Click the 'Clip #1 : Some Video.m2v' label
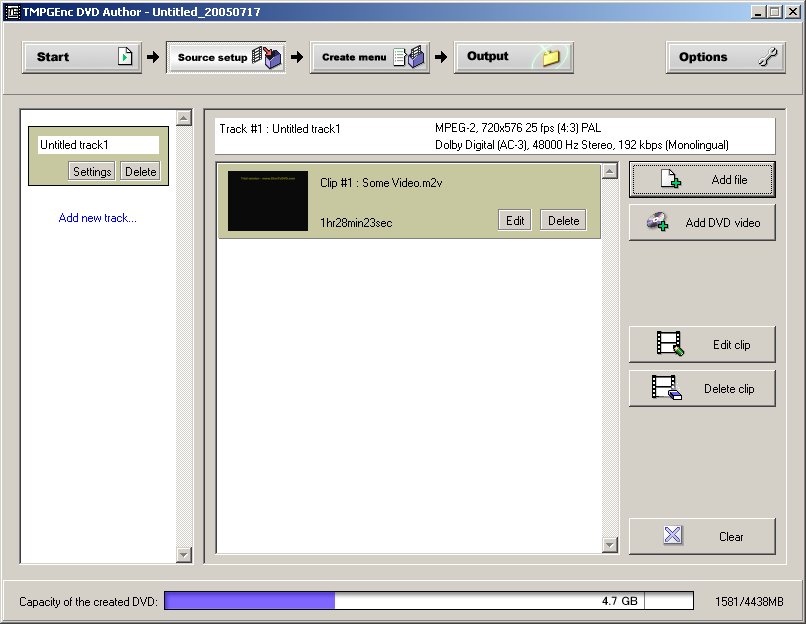 coord(381,183)
